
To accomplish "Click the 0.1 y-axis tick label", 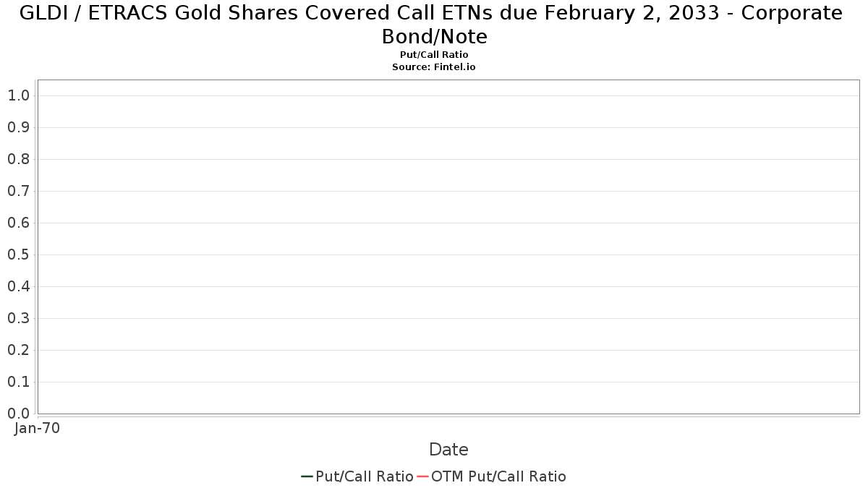I will [x=18, y=382].
